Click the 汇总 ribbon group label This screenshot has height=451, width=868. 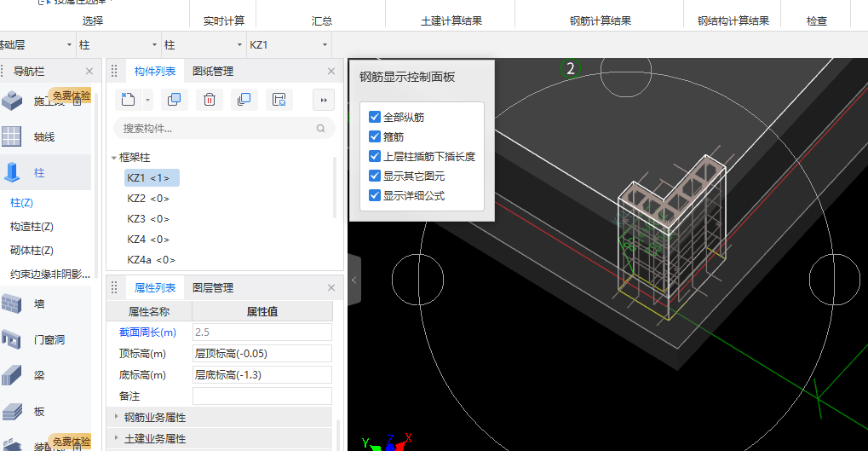coord(322,21)
